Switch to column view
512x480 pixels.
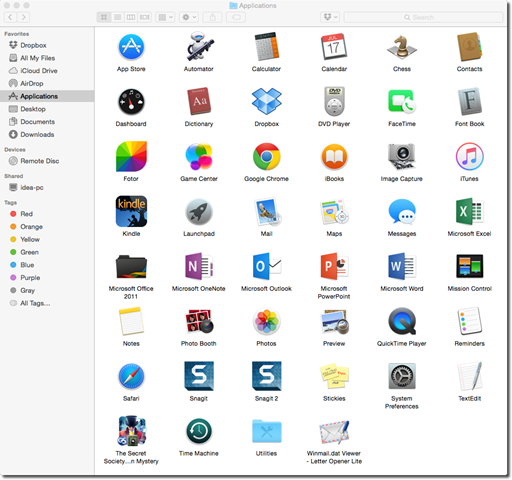coord(131,17)
